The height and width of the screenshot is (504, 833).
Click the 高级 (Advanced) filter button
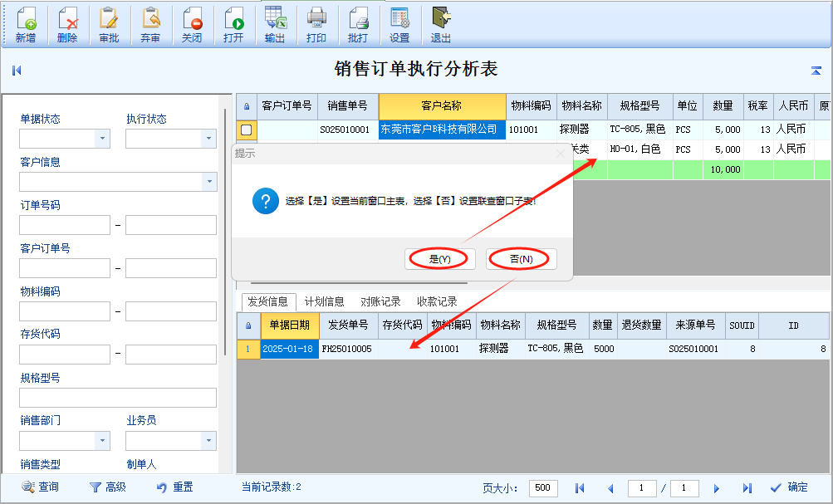pos(108,487)
